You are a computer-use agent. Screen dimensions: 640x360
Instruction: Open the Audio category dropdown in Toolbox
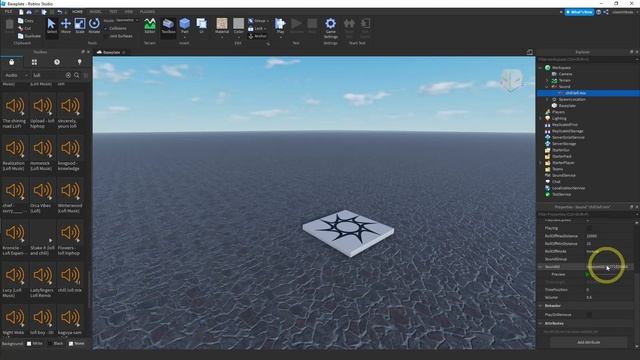pos(16,75)
